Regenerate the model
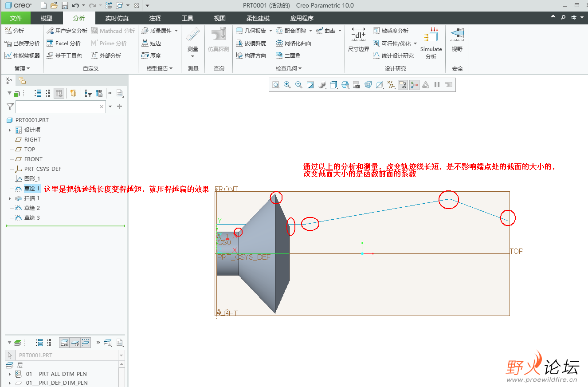The height and width of the screenshot is (387, 588). coord(109,5)
